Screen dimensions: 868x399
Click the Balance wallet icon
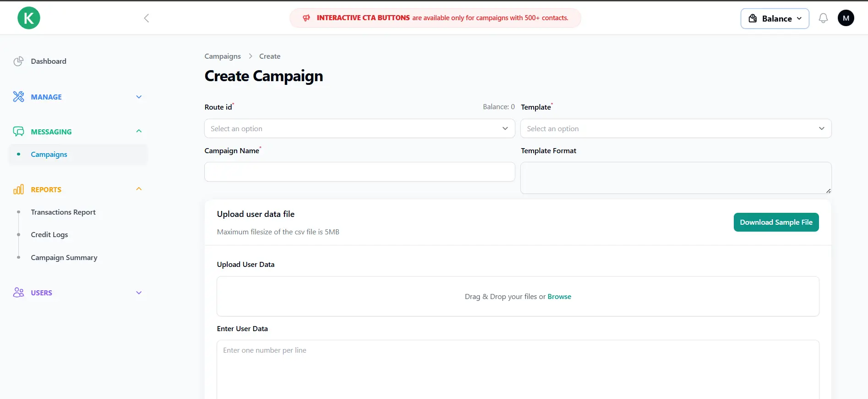click(x=753, y=18)
